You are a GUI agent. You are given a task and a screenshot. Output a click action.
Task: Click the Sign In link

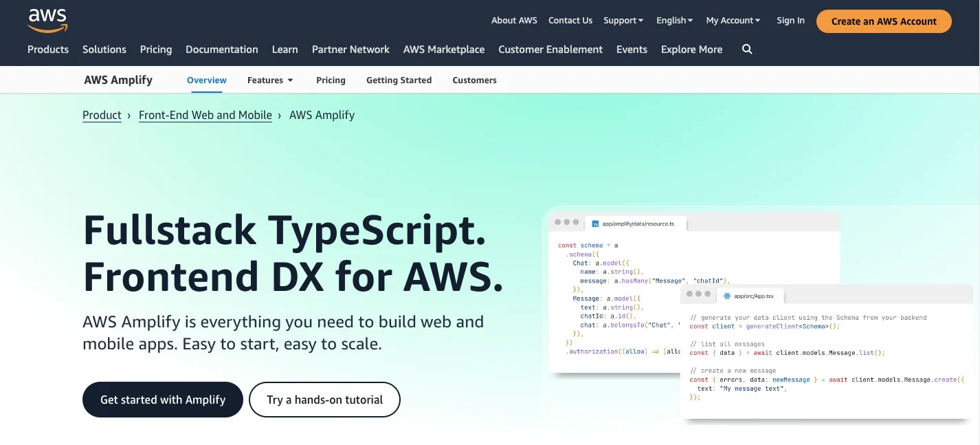point(790,21)
